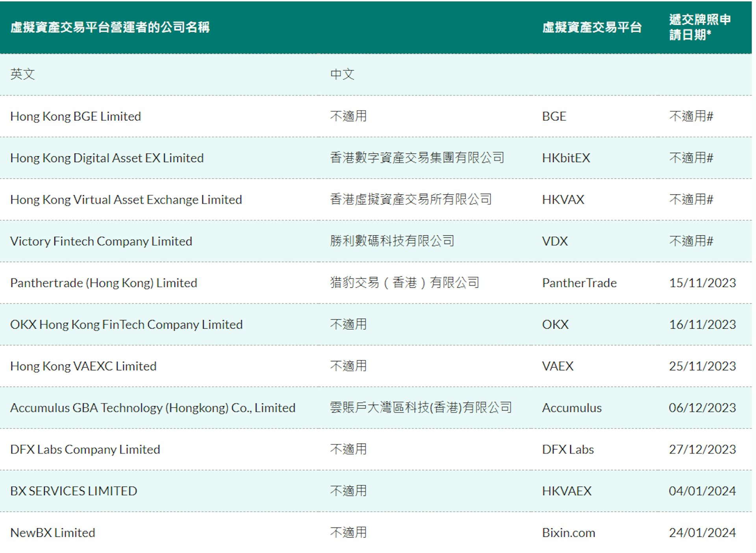The image size is (756, 553).
Task: Click the date '27/12/2023'
Action: pyautogui.click(x=702, y=449)
